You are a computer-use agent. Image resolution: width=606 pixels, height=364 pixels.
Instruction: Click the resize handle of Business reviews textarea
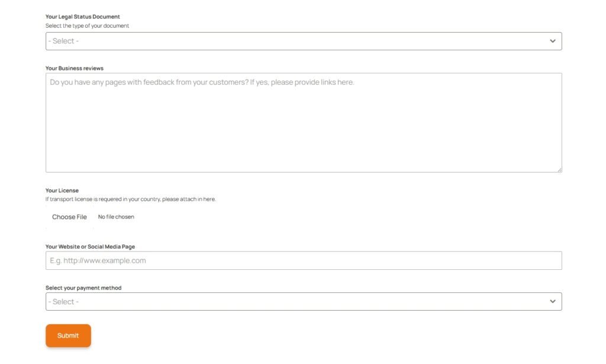click(558, 169)
